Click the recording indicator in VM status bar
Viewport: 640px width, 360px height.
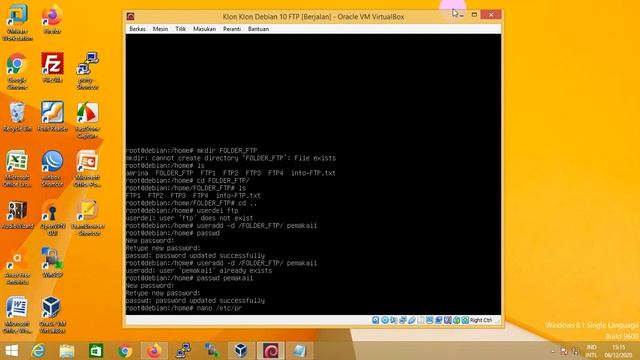pos(438,320)
